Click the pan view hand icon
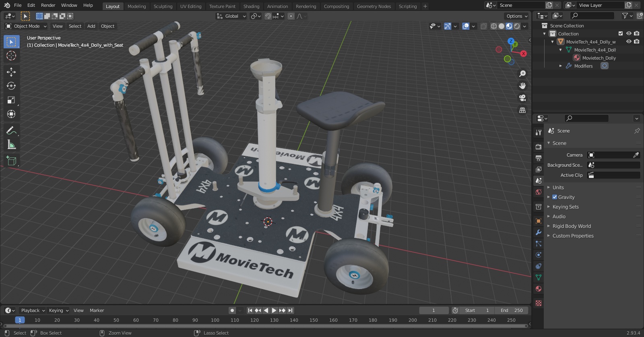This screenshot has width=644, height=337. click(x=522, y=86)
